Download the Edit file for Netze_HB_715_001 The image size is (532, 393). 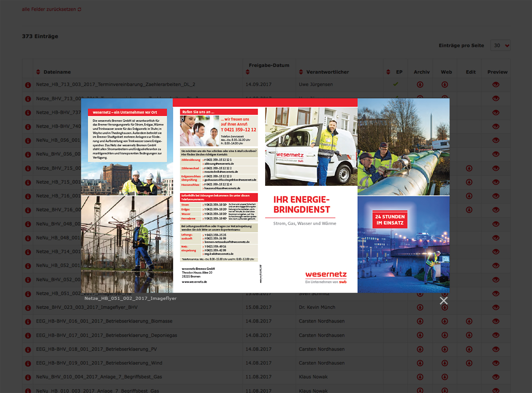(469, 182)
